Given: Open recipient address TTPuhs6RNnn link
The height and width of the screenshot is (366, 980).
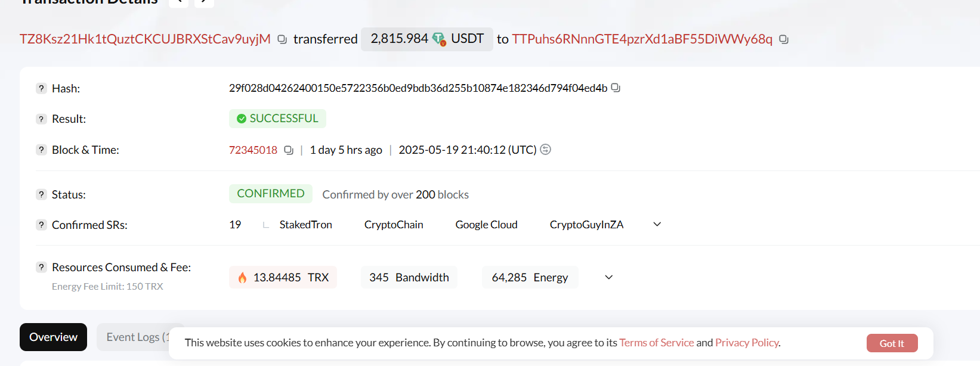Looking at the screenshot, I should coord(642,39).
